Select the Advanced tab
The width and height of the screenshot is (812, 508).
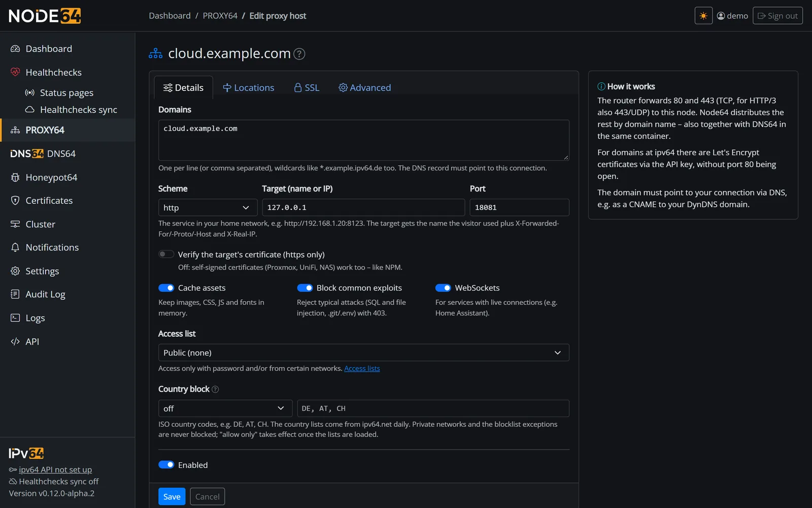(365, 88)
